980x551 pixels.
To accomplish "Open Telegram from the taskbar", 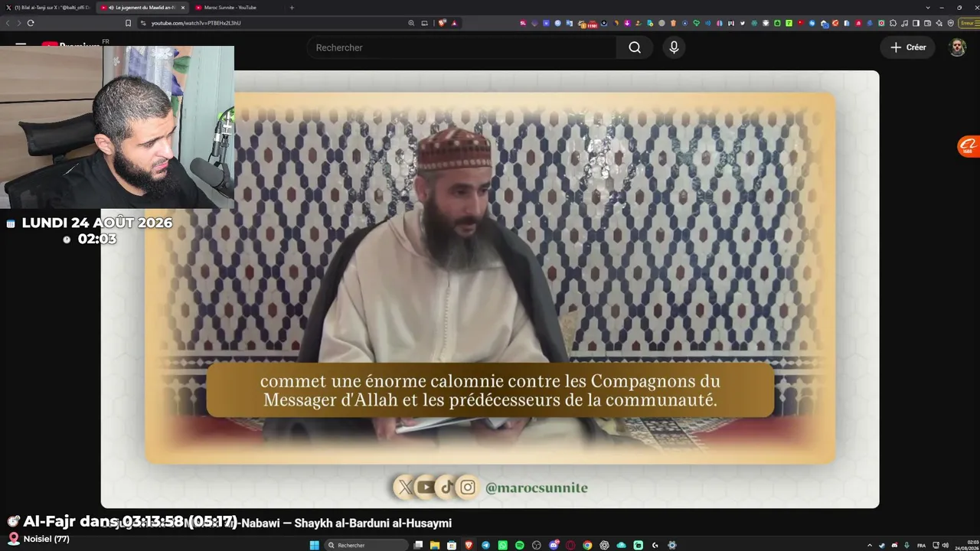I will click(x=485, y=545).
